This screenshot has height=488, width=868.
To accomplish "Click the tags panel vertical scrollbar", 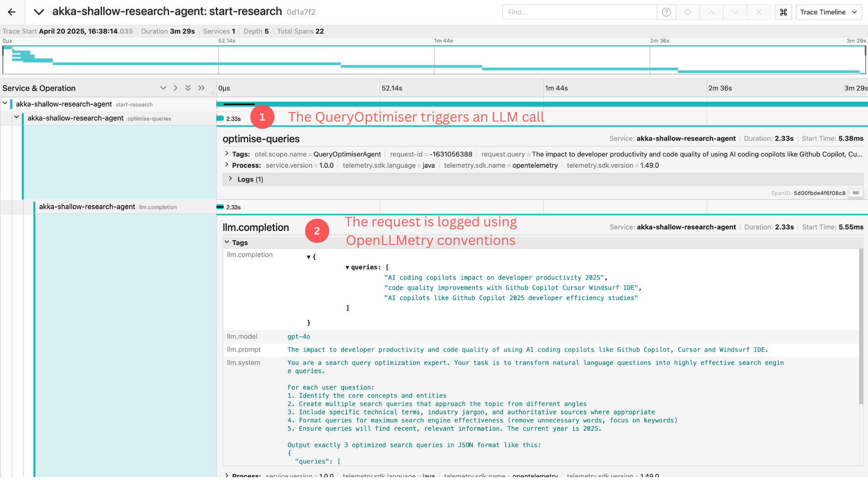I will (861, 325).
